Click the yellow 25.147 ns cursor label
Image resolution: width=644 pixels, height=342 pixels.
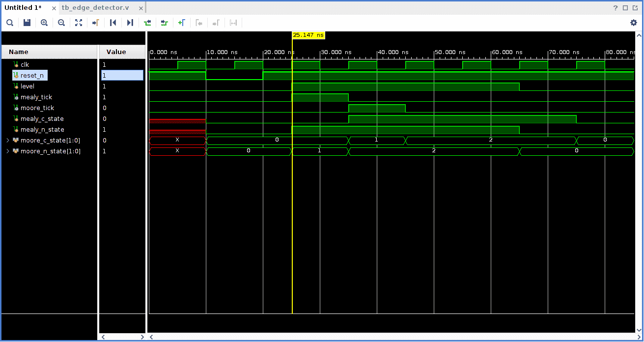point(308,35)
